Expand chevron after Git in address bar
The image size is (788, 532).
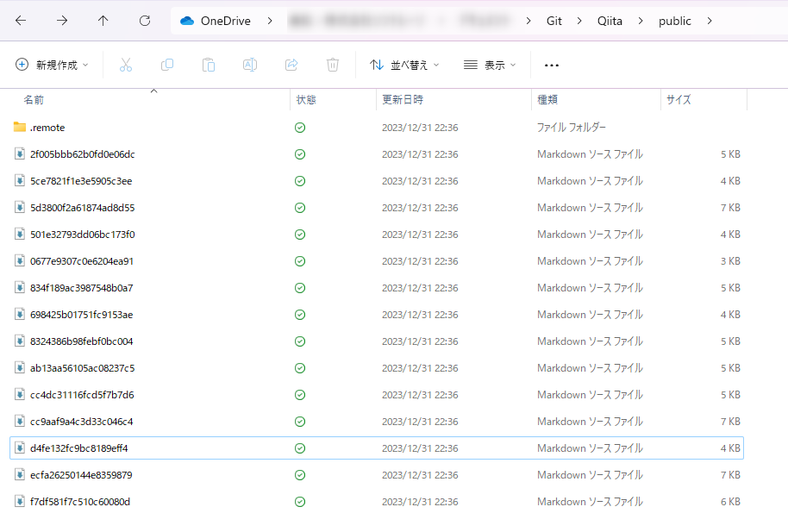pos(579,21)
